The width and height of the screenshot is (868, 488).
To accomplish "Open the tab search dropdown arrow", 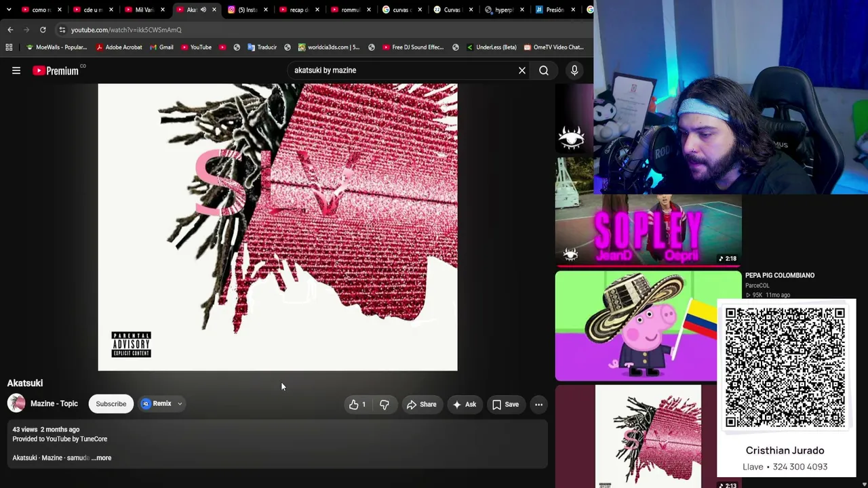I will [x=8, y=9].
